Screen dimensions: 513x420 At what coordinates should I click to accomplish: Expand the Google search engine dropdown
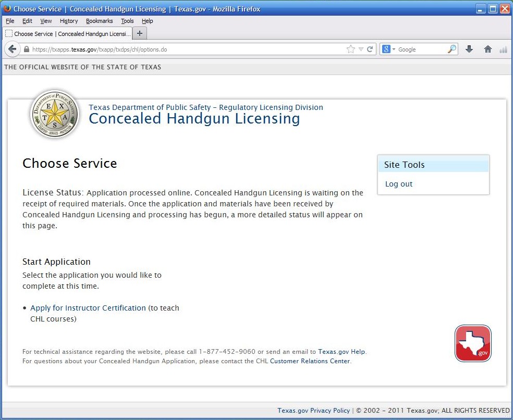pyautogui.click(x=389, y=50)
